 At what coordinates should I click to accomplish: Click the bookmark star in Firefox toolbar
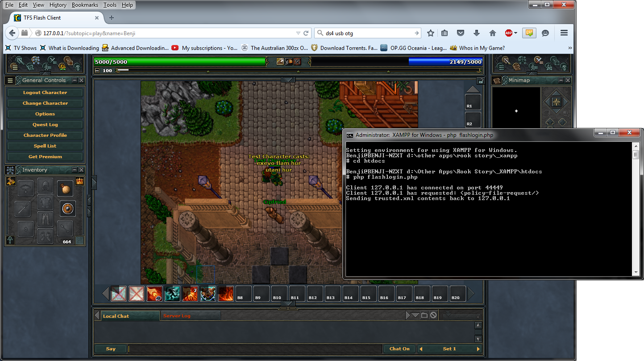431,33
